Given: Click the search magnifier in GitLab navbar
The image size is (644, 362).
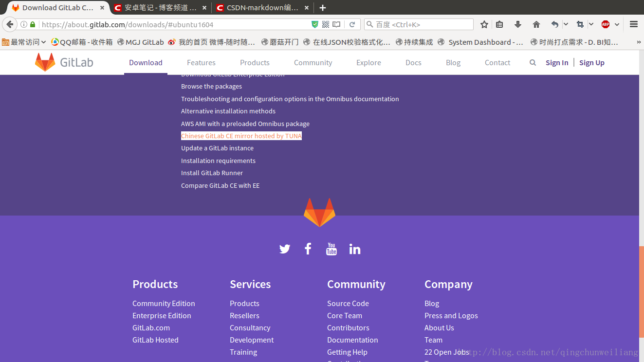Looking at the screenshot, I should 533,62.
